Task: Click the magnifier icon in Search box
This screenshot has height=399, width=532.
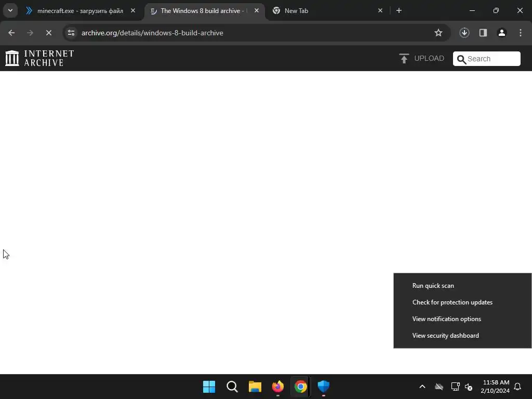Action: tap(461, 59)
